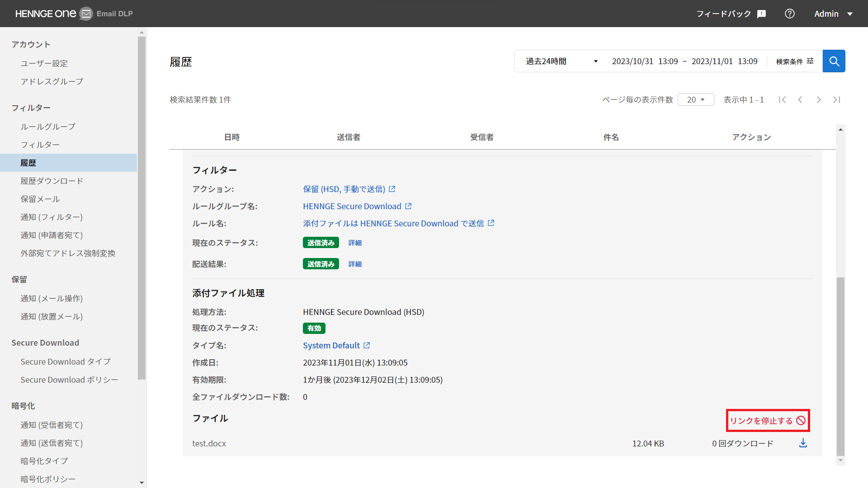Click the 受信者 column header
The width and height of the screenshot is (868, 488).
coord(482,137)
